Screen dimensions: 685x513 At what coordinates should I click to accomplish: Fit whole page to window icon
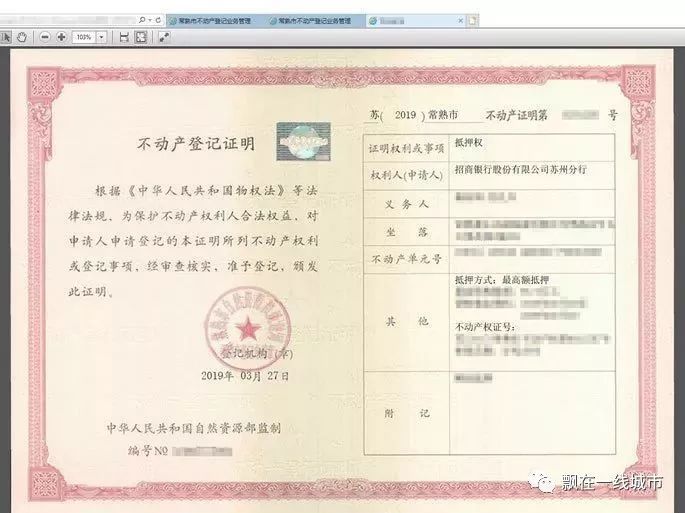(x=141, y=37)
